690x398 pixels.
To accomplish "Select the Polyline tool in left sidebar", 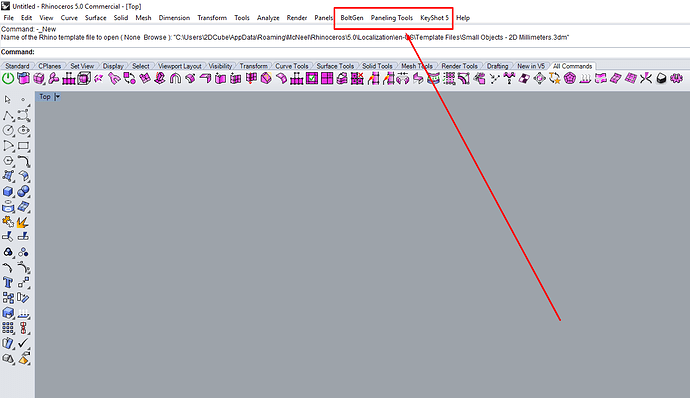I will (x=8, y=115).
